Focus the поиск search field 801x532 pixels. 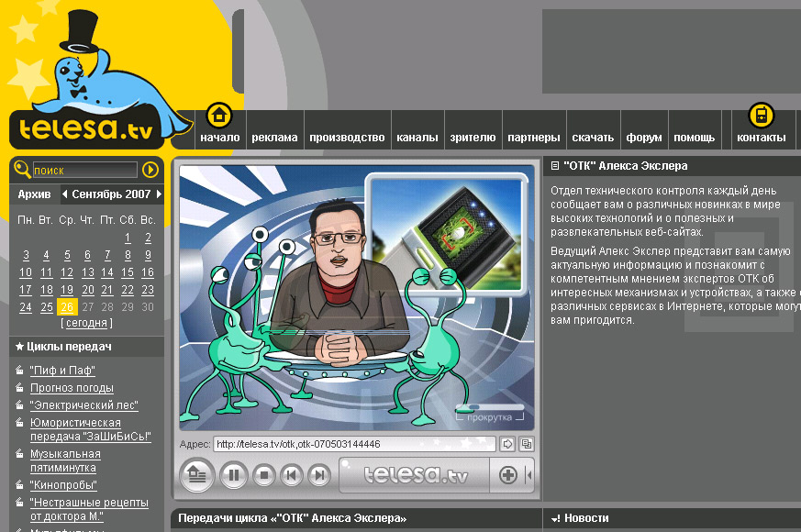[x=84, y=170]
